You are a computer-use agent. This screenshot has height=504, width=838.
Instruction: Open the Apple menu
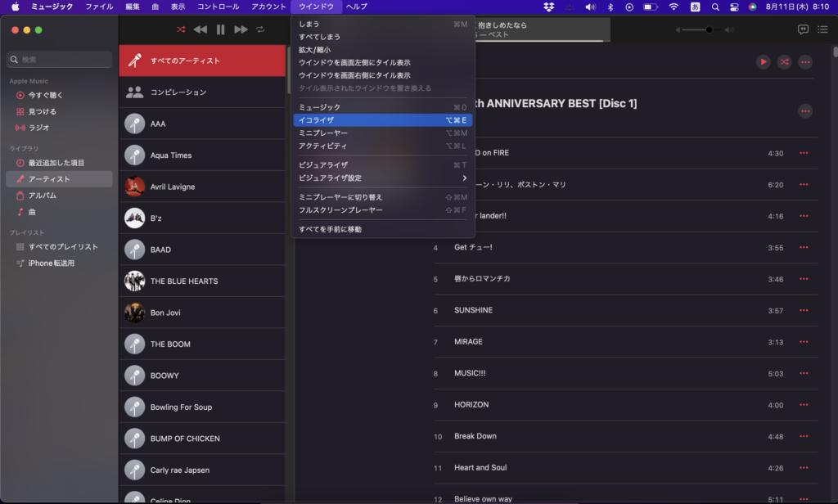click(15, 7)
